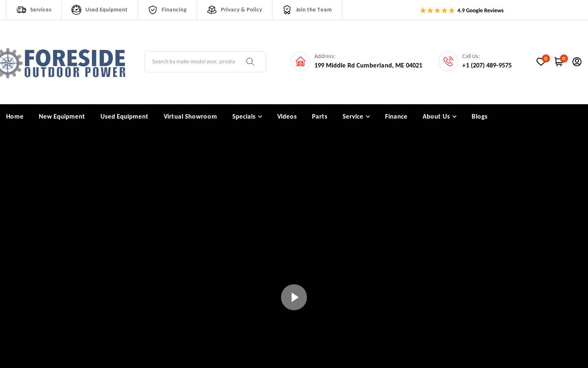Click the speedometer Used Equipment icon
Image resolution: width=588 pixels, height=368 pixels.
tap(76, 10)
